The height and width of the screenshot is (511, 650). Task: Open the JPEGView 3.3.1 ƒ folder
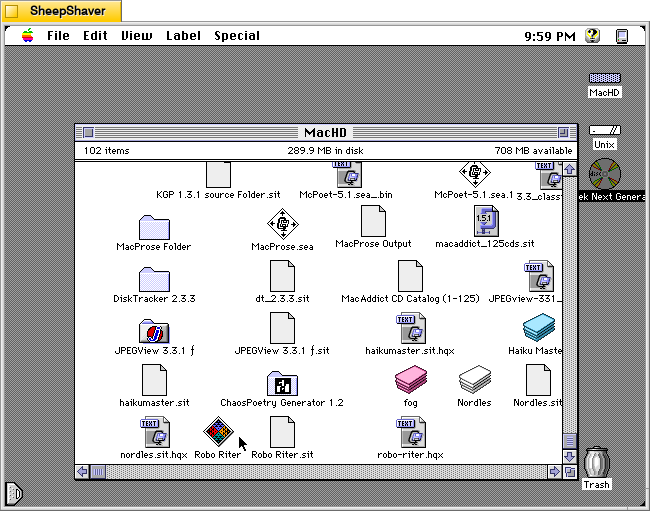pos(154,331)
